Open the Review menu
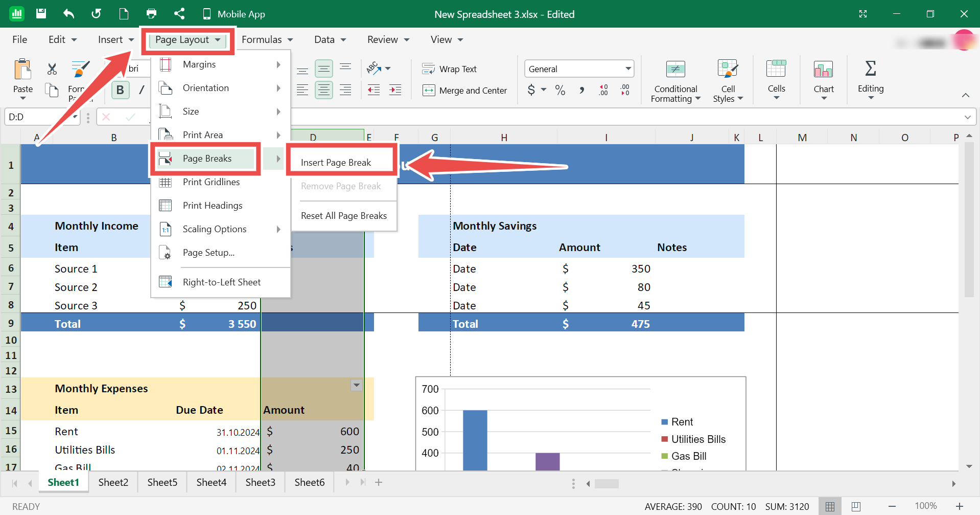The height and width of the screenshot is (515, 980). click(x=388, y=40)
